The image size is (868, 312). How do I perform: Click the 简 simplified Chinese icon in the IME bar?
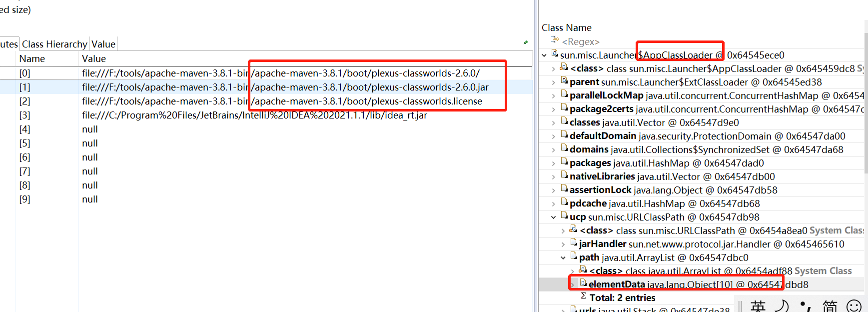click(830, 306)
